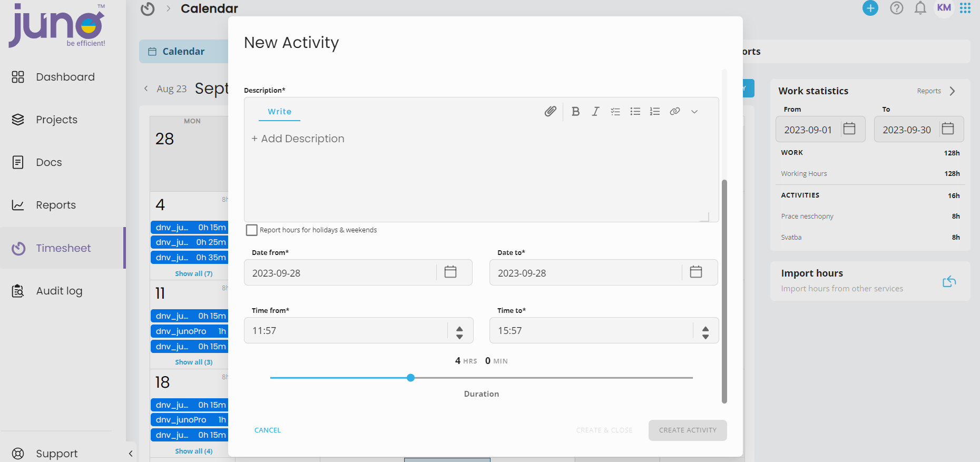Switch to the Write tab
Screen dimensions: 980x462
(280, 112)
